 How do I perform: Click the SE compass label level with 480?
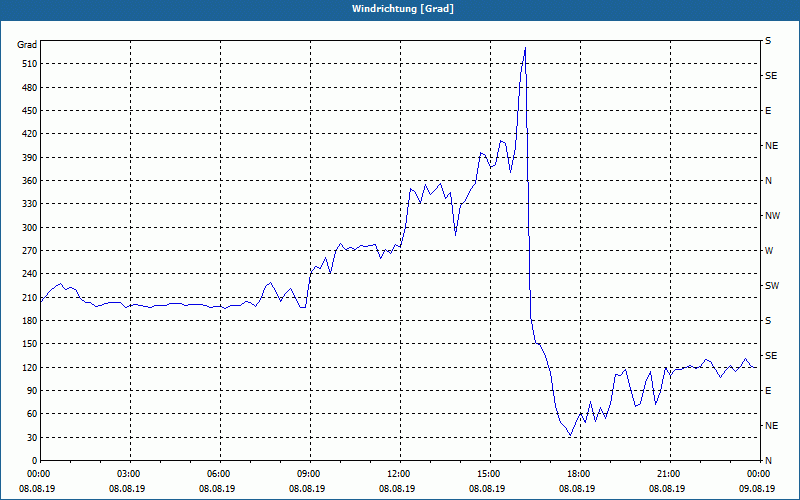coord(771,76)
